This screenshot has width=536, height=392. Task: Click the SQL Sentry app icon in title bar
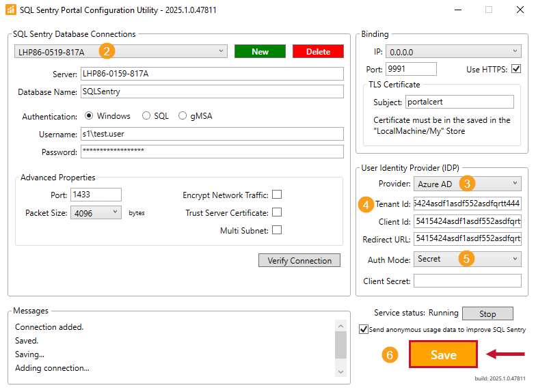[x=10, y=10]
